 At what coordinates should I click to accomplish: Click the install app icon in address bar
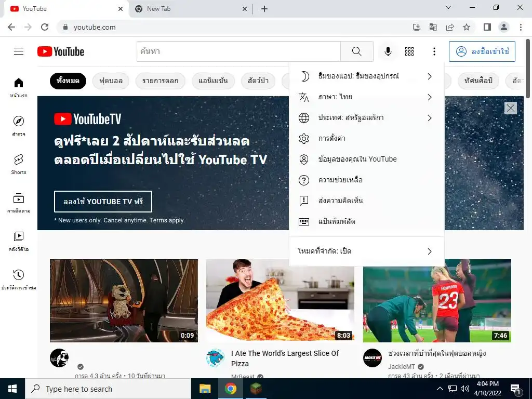[x=417, y=27]
